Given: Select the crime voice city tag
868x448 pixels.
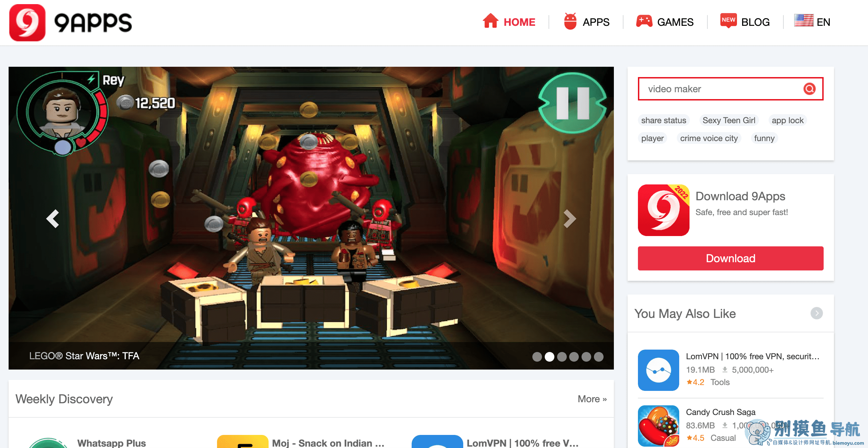Looking at the screenshot, I should tap(709, 138).
